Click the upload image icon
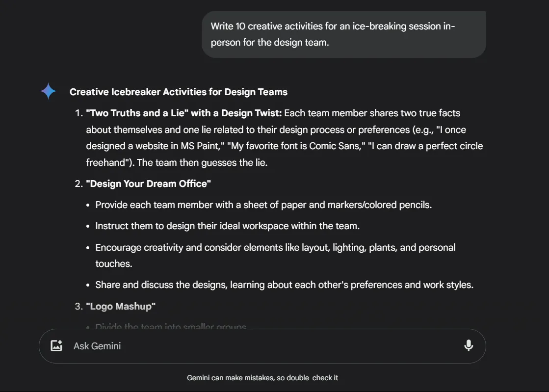Viewport: 549px width, 392px height. (x=56, y=346)
